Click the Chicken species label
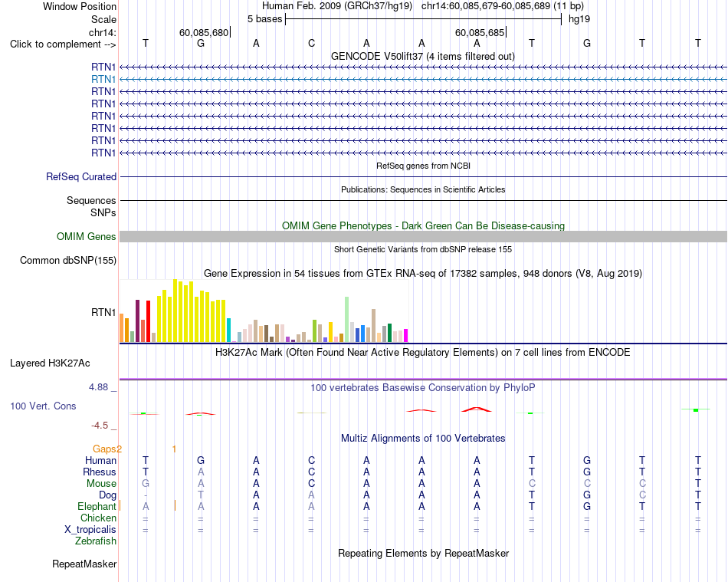 pos(98,518)
